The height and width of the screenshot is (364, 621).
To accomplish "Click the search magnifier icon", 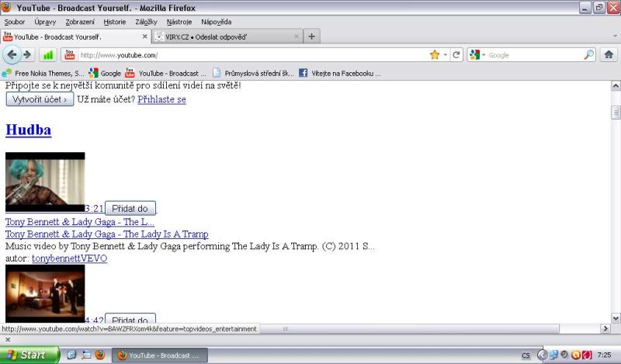I will coord(589,54).
